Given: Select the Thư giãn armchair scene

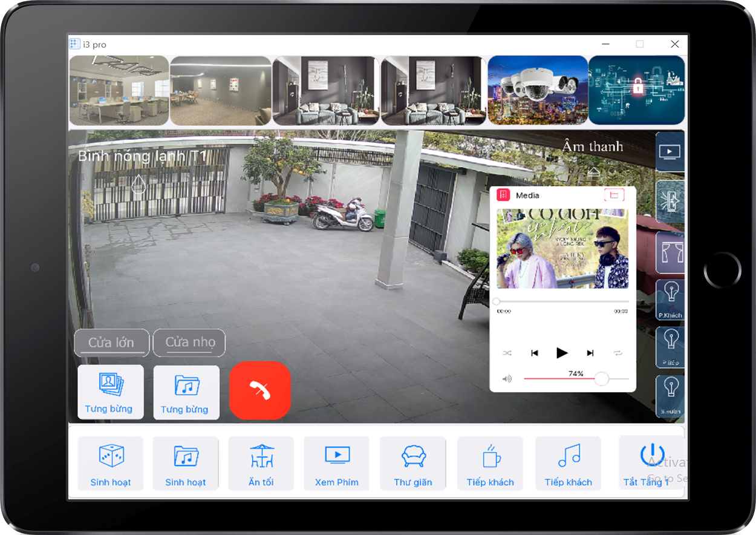Looking at the screenshot, I should (413, 463).
